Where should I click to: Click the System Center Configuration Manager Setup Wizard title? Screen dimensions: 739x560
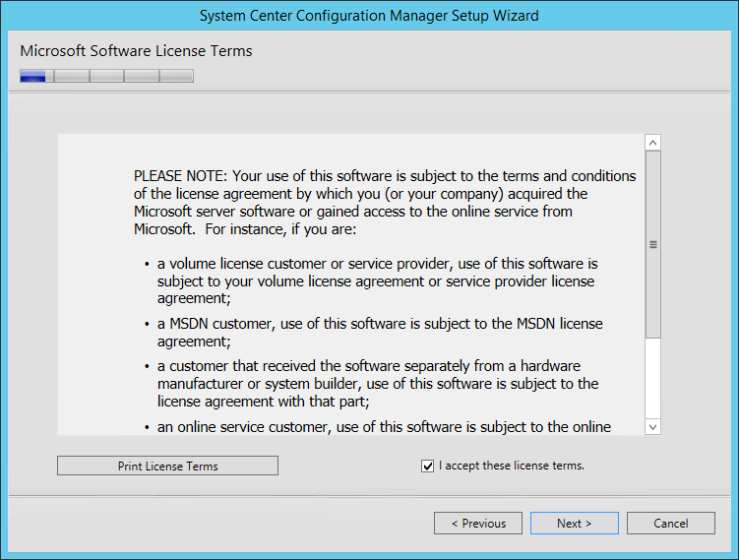click(369, 16)
